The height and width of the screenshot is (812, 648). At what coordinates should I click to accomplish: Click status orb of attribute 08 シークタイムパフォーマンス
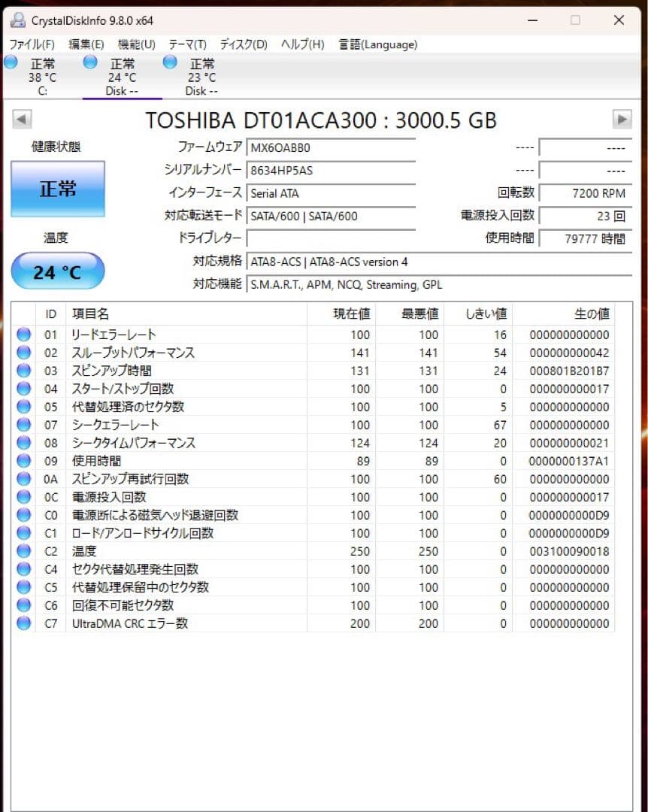click(24, 443)
